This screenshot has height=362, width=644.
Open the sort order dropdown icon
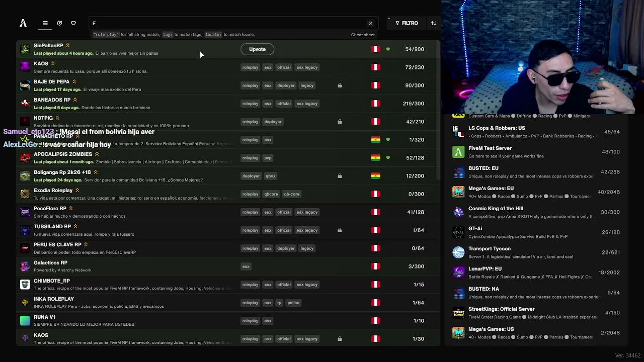(434, 23)
